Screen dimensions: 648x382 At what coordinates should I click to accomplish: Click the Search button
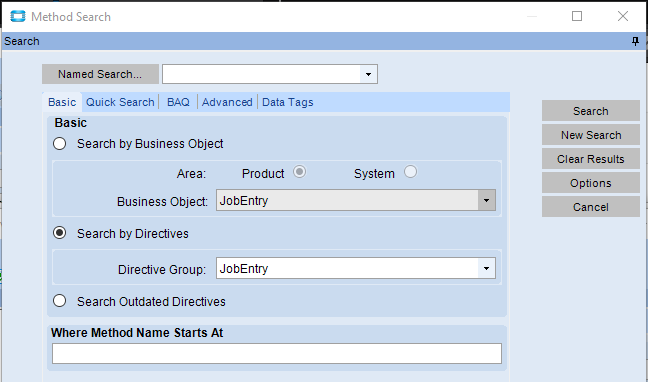pyautogui.click(x=591, y=111)
